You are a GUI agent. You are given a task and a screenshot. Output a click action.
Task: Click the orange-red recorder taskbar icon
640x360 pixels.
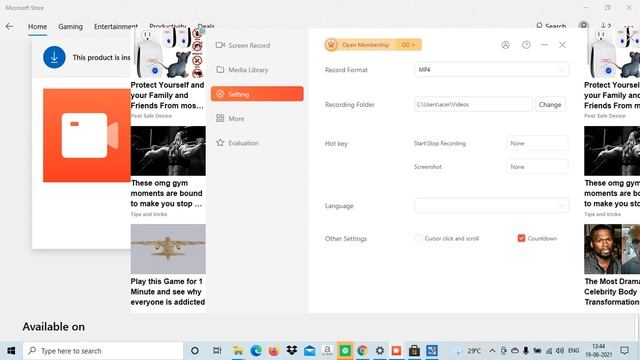(396, 351)
